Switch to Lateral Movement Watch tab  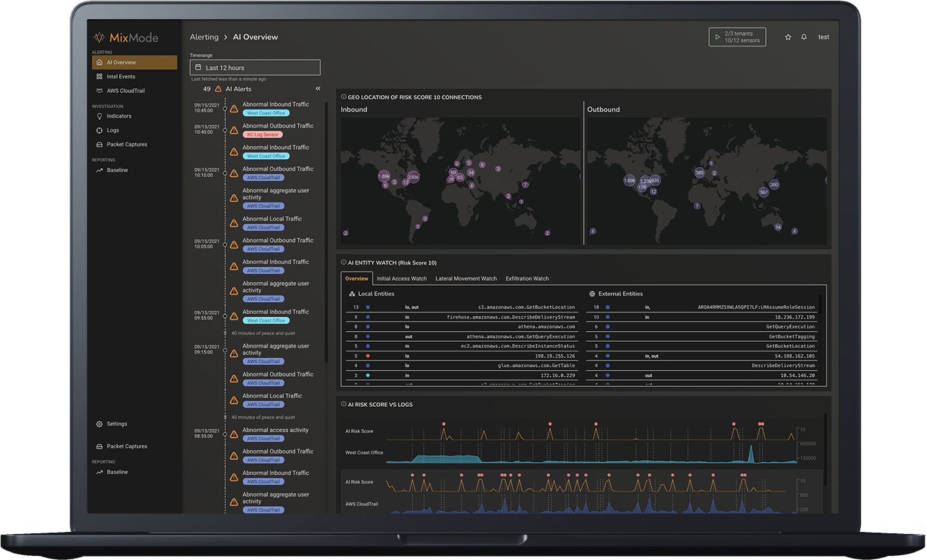point(466,278)
